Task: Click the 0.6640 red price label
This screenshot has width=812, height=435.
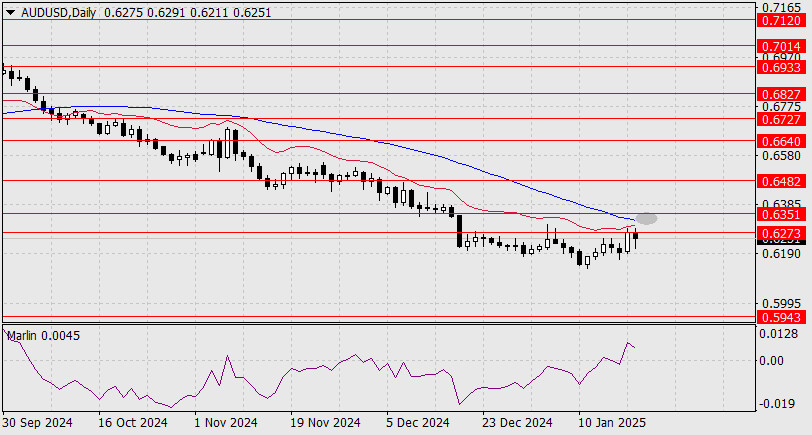Action: coord(781,141)
